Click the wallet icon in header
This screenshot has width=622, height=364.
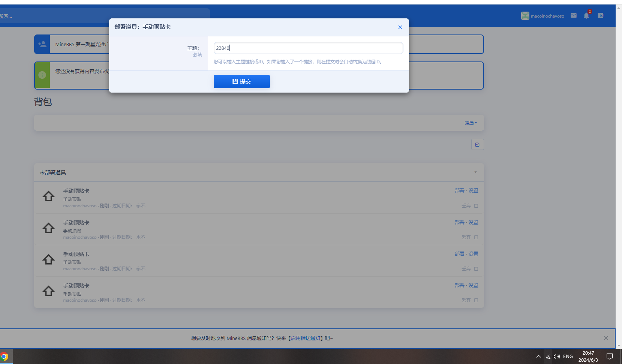(x=600, y=16)
